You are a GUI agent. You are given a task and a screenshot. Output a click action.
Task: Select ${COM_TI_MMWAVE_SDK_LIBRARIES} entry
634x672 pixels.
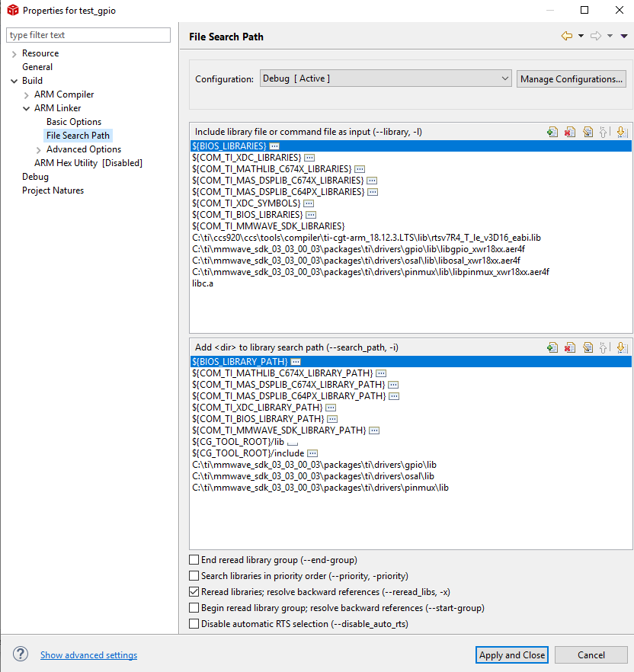tap(268, 226)
